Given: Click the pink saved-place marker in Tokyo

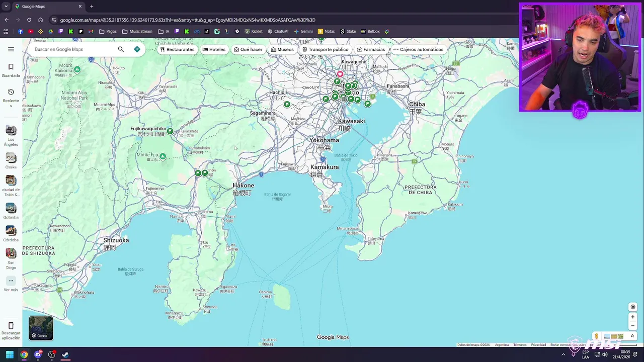Looking at the screenshot, I should pyautogui.click(x=340, y=74).
